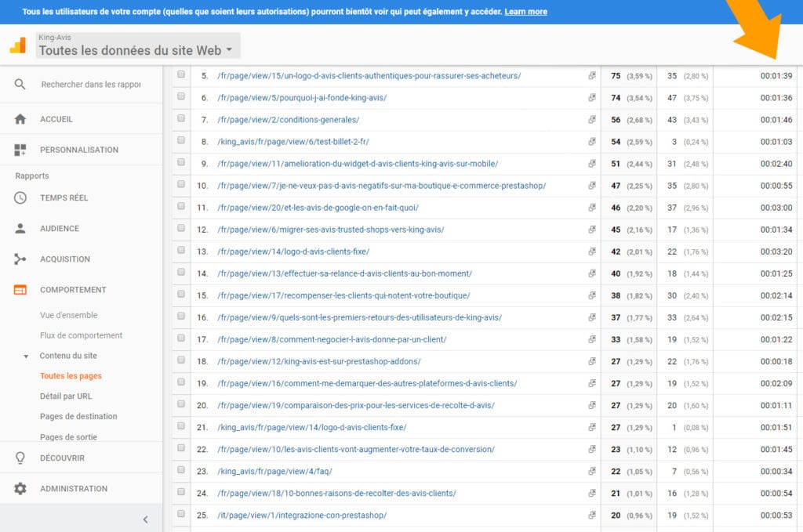Click the Comportement orange panel icon
This screenshot has height=532, width=803.
(20, 290)
